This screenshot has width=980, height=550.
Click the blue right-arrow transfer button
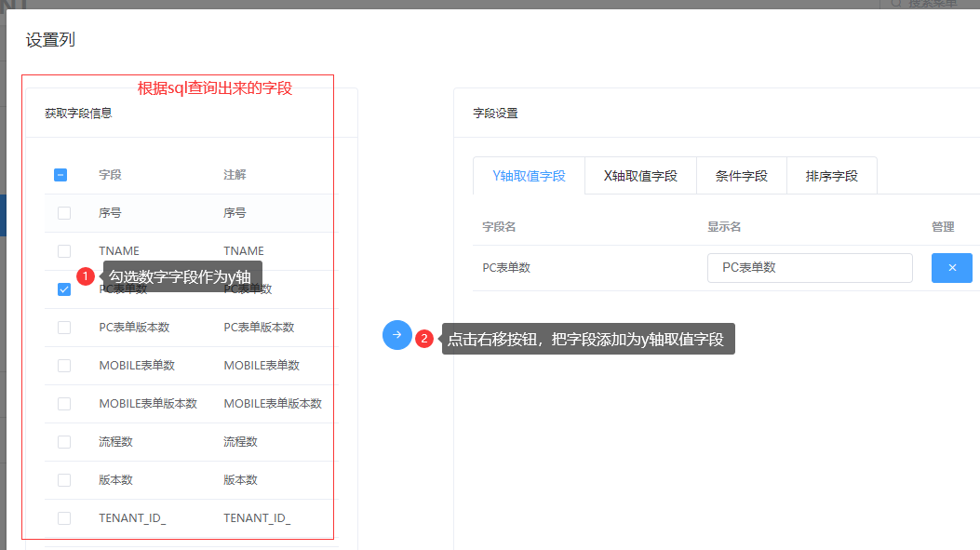pyautogui.click(x=397, y=335)
